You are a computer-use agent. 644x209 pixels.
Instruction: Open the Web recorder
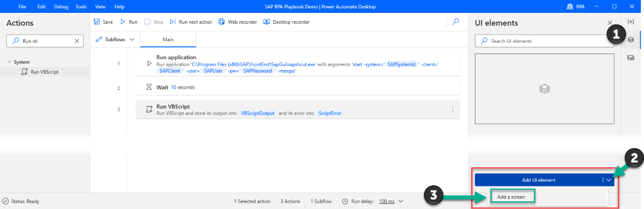click(x=238, y=22)
